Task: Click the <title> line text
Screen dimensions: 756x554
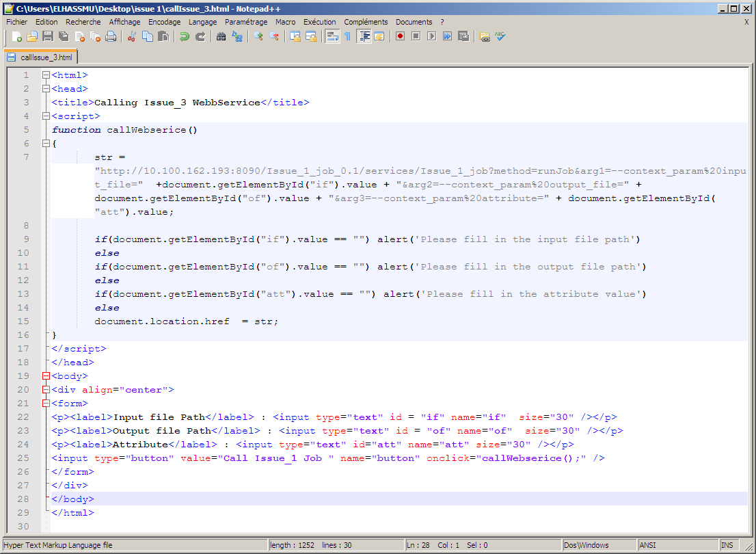Action: [180, 103]
